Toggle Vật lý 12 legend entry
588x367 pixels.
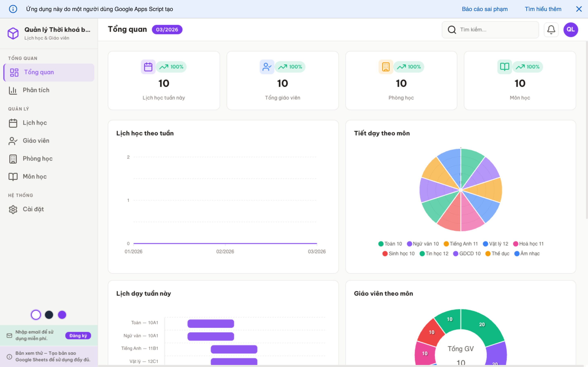tap(496, 244)
